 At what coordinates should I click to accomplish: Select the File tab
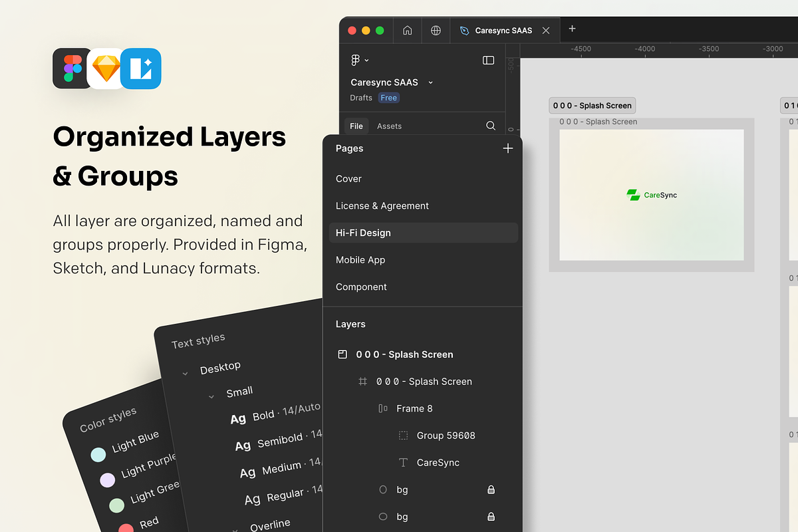[356, 126]
